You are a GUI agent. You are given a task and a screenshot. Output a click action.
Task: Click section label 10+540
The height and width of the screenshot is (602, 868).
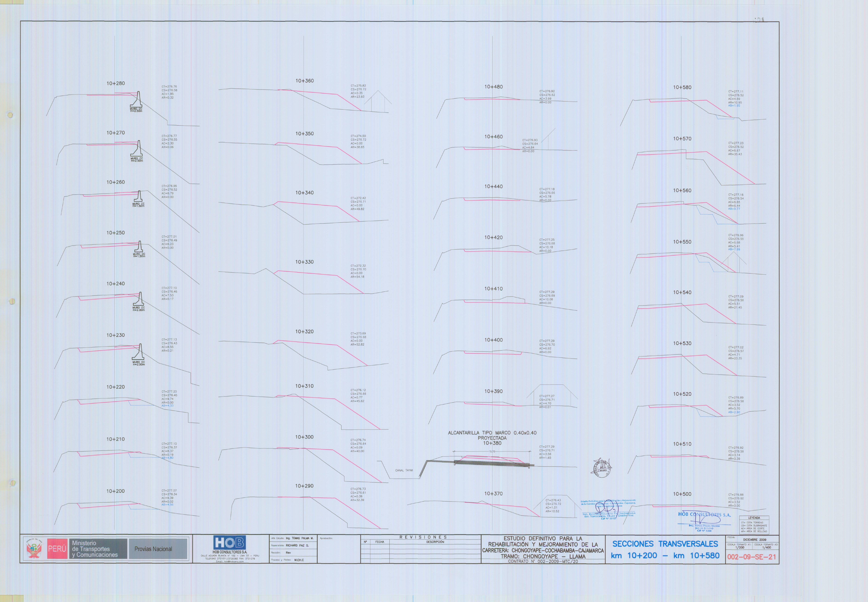click(682, 292)
